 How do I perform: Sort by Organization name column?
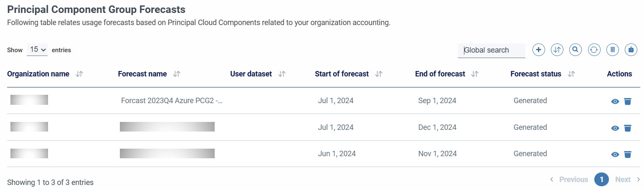79,74
